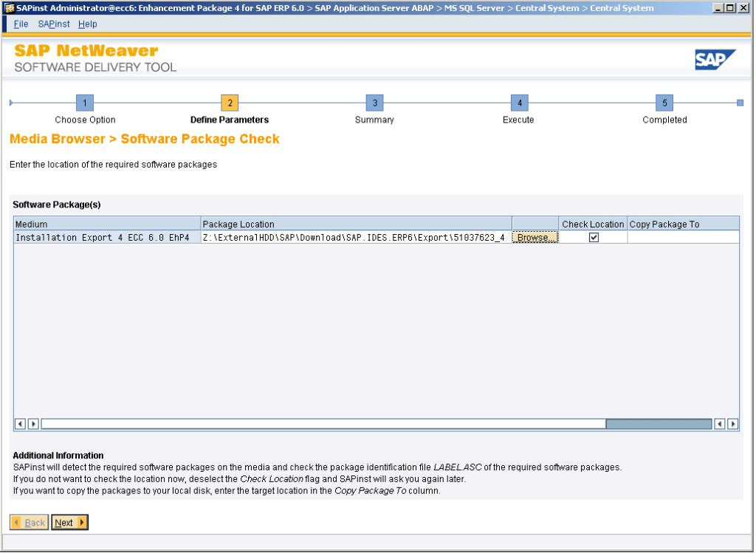
Task: Click the SAPinst title bar application icon
Action: 9,8
